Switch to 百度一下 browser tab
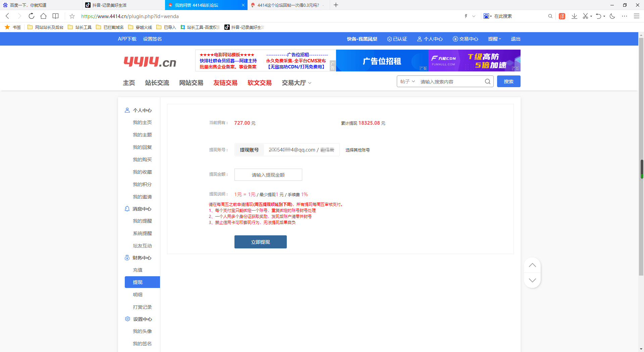Image resolution: width=644 pixels, height=352 pixels. pyautogui.click(x=41, y=5)
